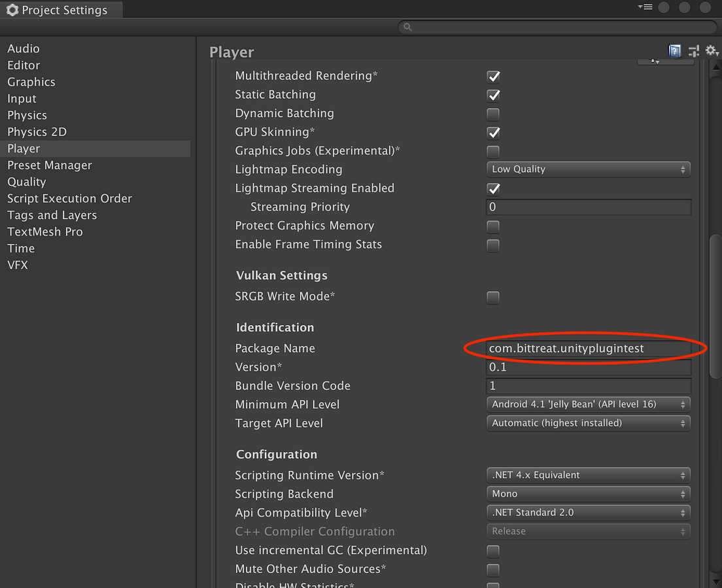Click the presets icon in the Player header
This screenshot has width=722, height=588.
[x=693, y=50]
